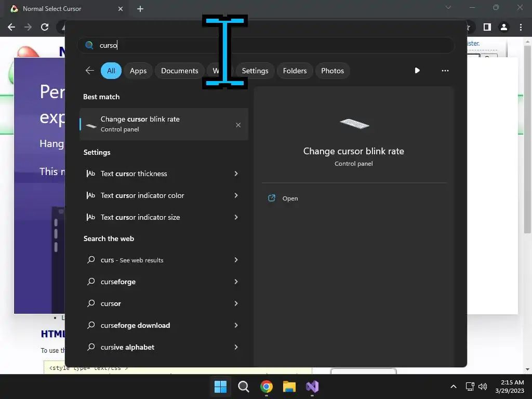Switch to the Settings filter tab
532x399 pixels.
point(255,71)
